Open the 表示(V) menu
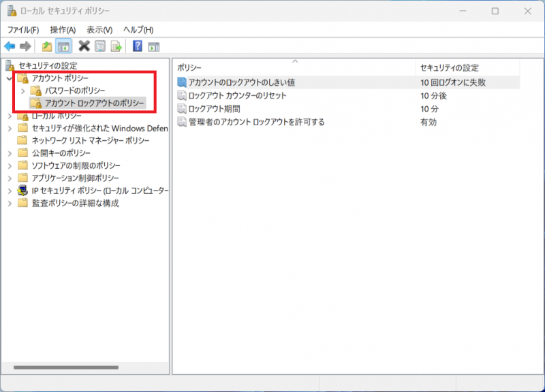 [99, 30]
